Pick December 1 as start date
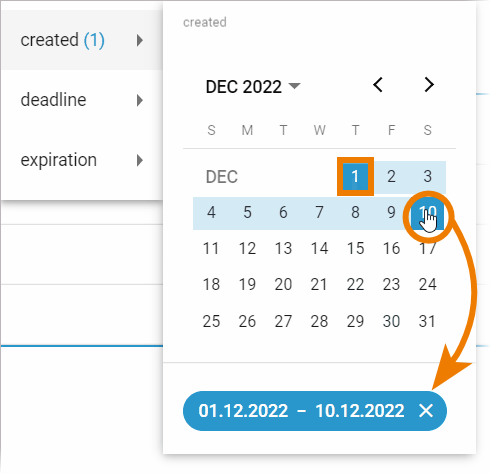The width and height of the screenshot is (491, 474). point(355,176)
